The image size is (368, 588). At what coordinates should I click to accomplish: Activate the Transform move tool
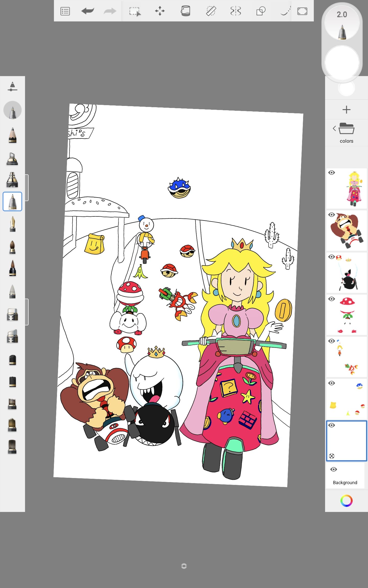(160, 11)
